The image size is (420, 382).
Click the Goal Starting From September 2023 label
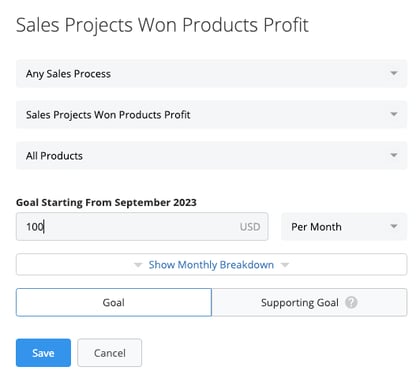point(106,202)
